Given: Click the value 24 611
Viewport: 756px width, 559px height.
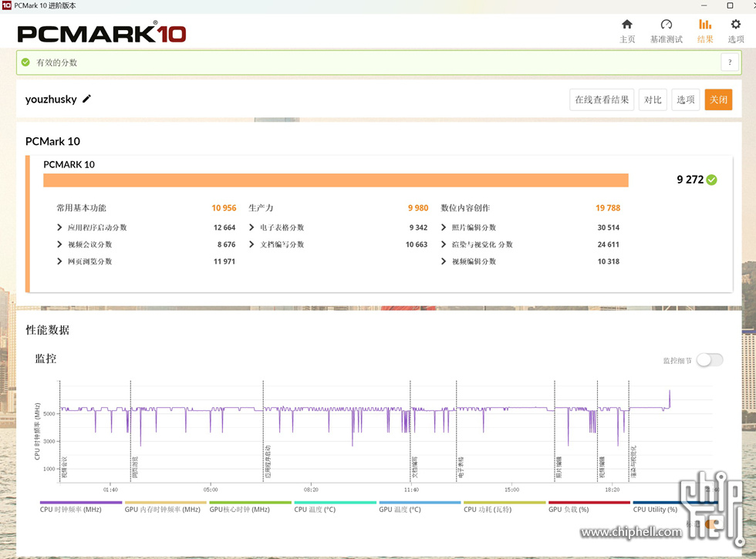Looking at the screenshot, I should (609, 244).
